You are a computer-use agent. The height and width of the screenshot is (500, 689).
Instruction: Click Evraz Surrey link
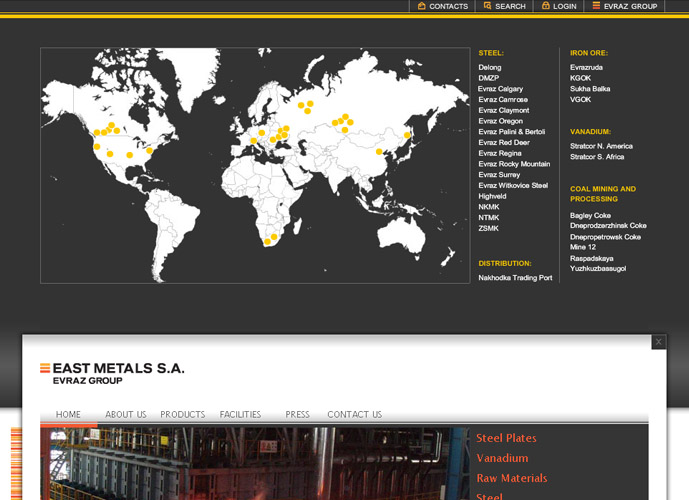[x=499, y=175]
